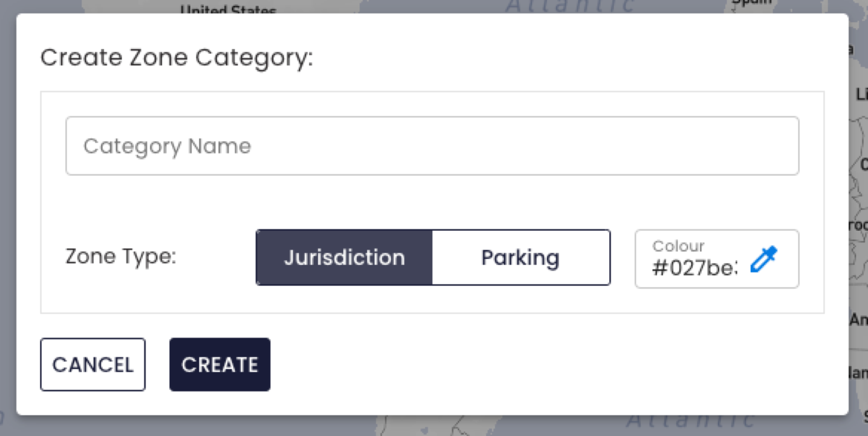This screenshot has height=436, width=868.
Task: Click the blank area right of heading
Action: tap(554, 58)
